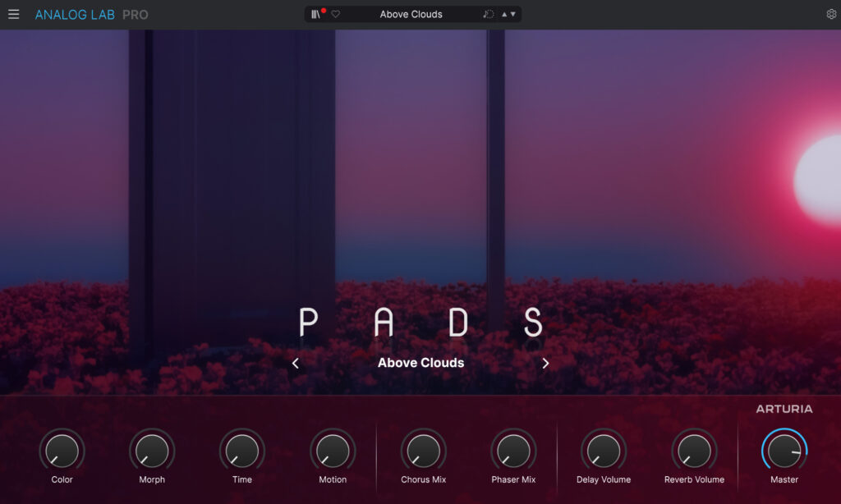Screen dimensions: 841x504
Task: Click the PRO label in the header
Action: pos(136,14)
